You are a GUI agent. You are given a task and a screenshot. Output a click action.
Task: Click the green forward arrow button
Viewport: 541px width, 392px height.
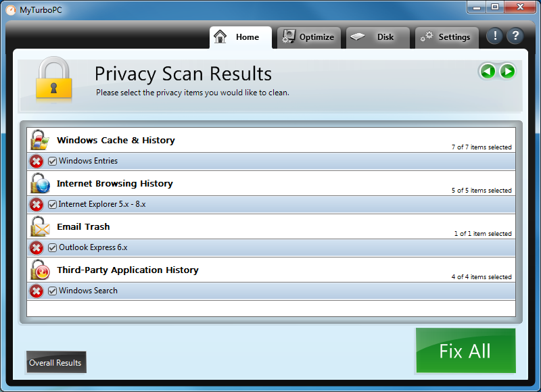(x=507, y=72)
